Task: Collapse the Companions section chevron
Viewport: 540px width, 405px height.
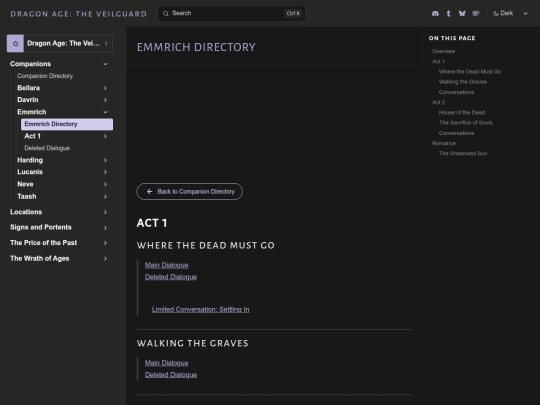Action: (x=105, y=64)
